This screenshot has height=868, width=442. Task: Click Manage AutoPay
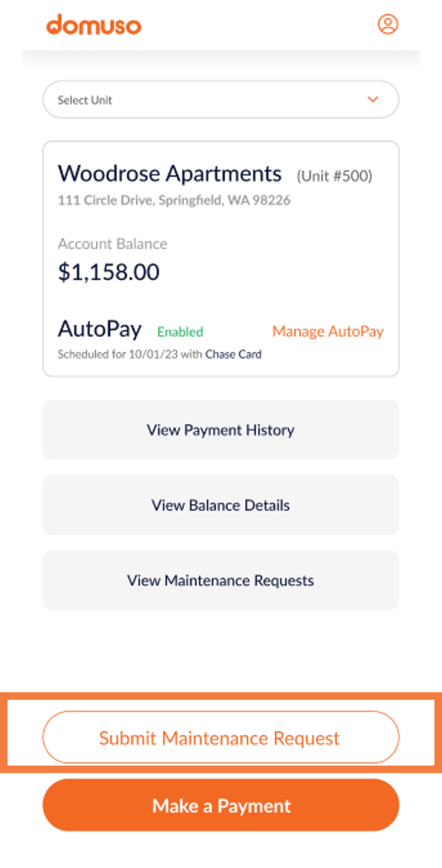pyautogui.click(x=328, y=331)
